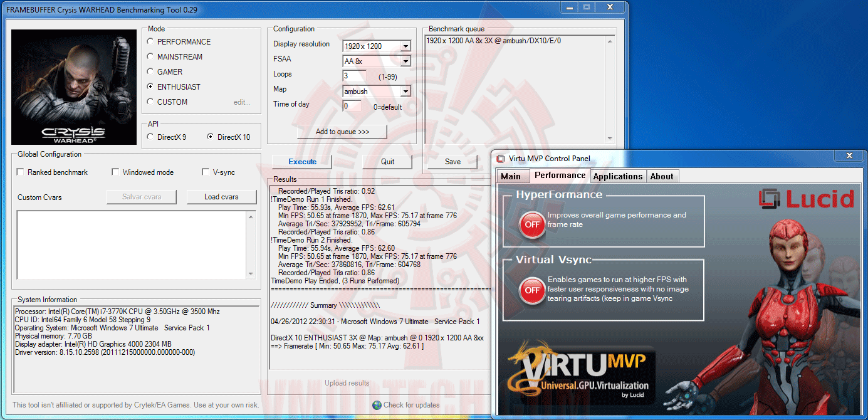The image size is (868, 420).
Task: Click the Framerate summary line in Results
Action: pos(347,346)
